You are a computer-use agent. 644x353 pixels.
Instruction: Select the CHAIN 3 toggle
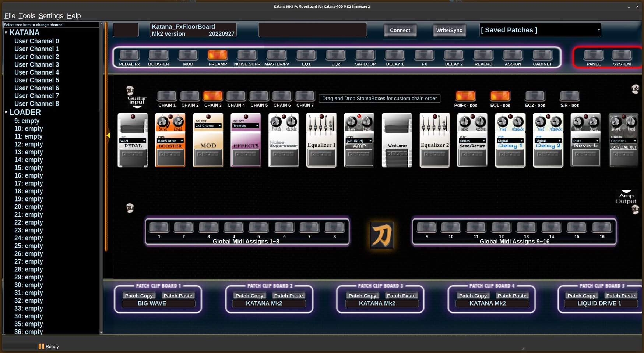[213, 96]
